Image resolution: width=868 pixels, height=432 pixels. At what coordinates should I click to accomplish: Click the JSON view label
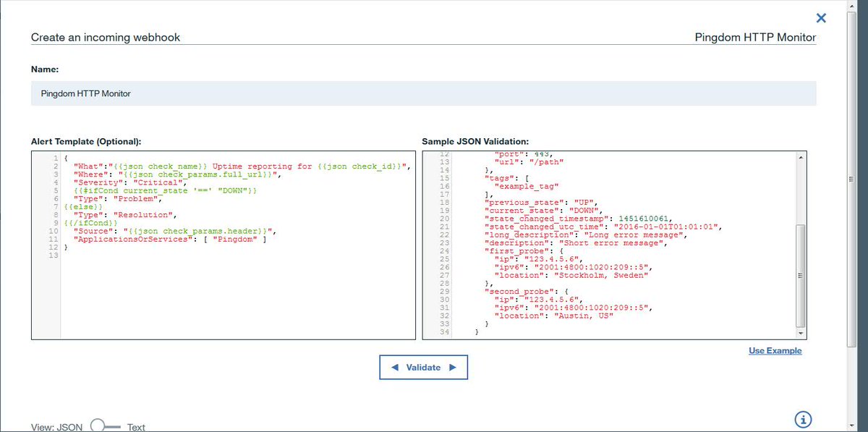click(70, 427)
